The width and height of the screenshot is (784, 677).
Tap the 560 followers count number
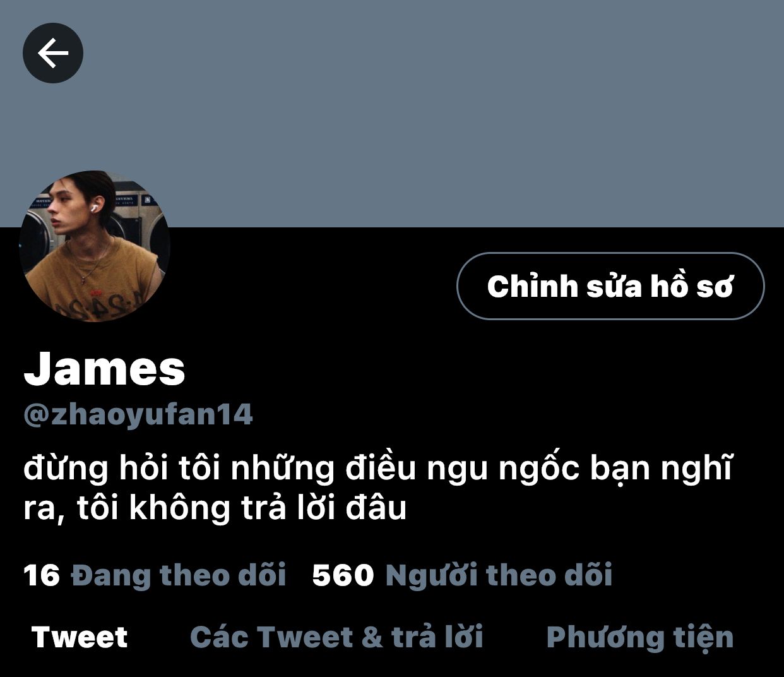(x=343, y=575)
